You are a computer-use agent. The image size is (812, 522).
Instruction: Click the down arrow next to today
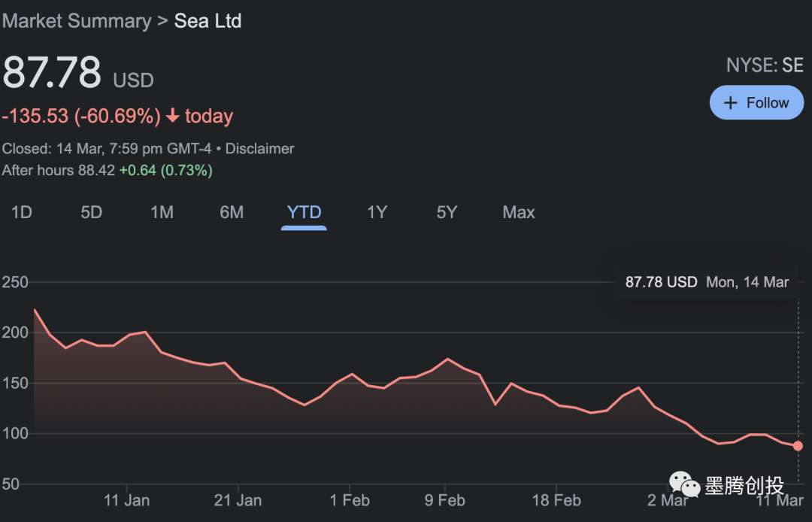[173, 116]
